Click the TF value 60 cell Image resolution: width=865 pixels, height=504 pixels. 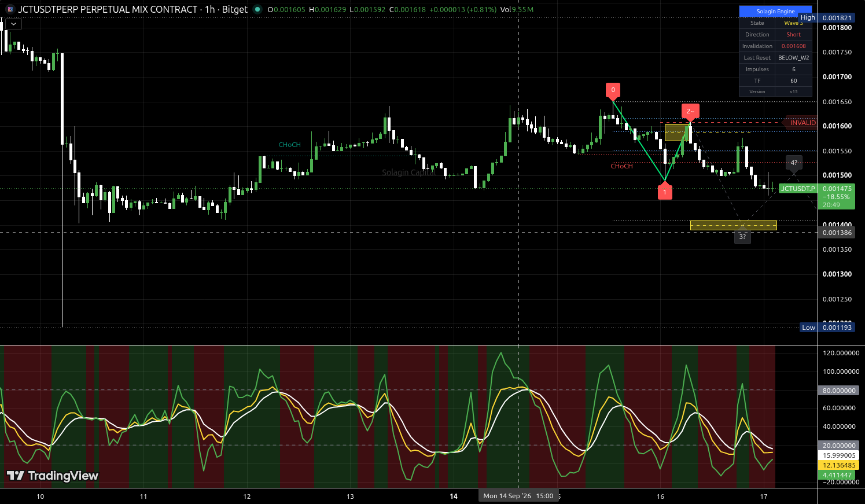(x=793, y=81)
